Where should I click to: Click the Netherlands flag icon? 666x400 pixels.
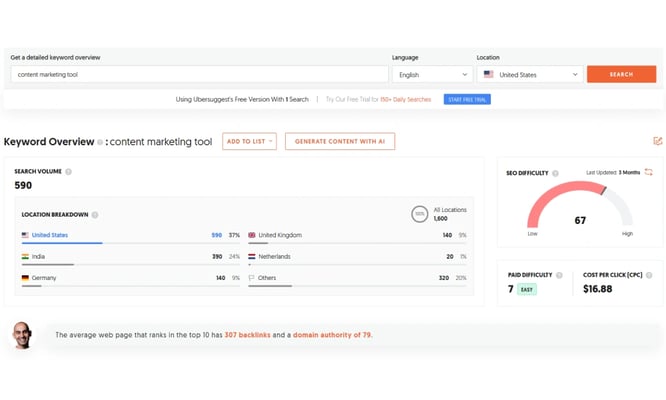click(252, 256)
